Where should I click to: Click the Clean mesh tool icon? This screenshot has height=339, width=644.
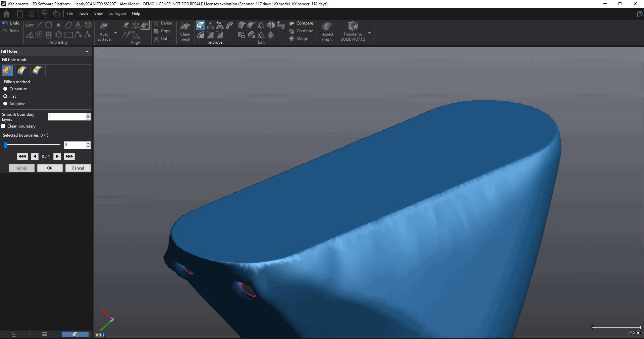coord(185,27)
